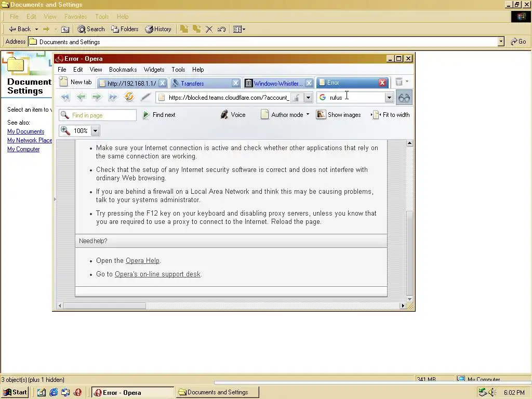
Task: Open My Computer link in sidebar
Action: [23, 149]
